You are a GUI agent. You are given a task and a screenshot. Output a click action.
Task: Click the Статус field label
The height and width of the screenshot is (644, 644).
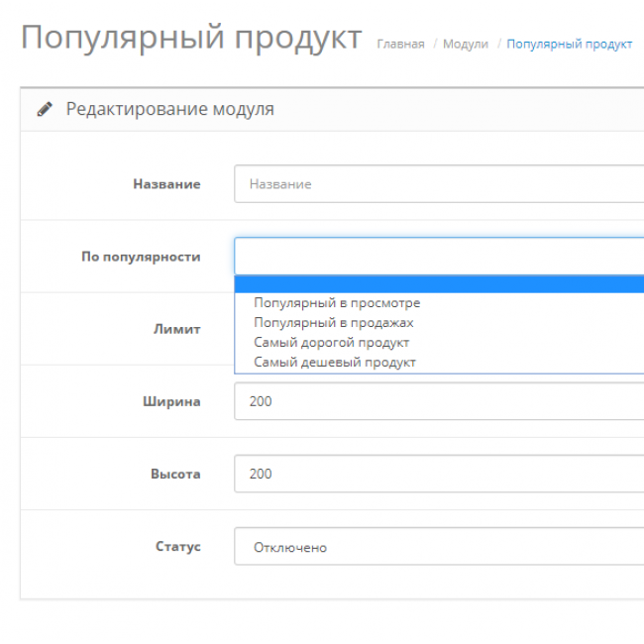pyautogui.click(x=177, y=547)
